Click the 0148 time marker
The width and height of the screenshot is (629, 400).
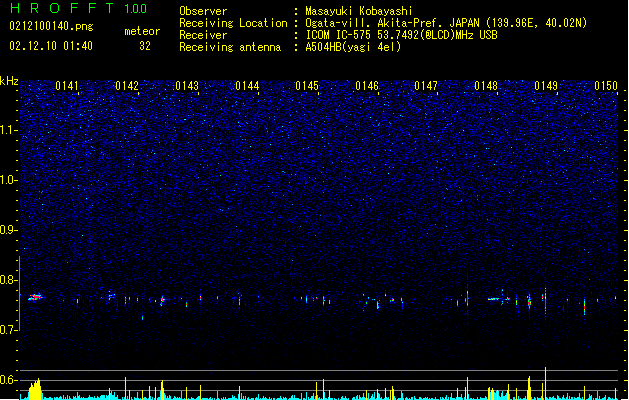pyautogui.click(x=486, y=86)
